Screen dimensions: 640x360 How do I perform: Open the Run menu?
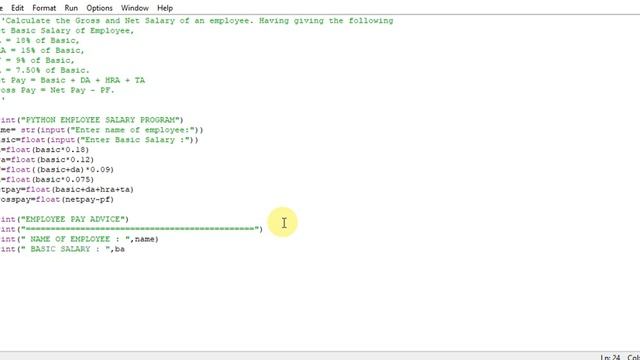tap(71, 8)
